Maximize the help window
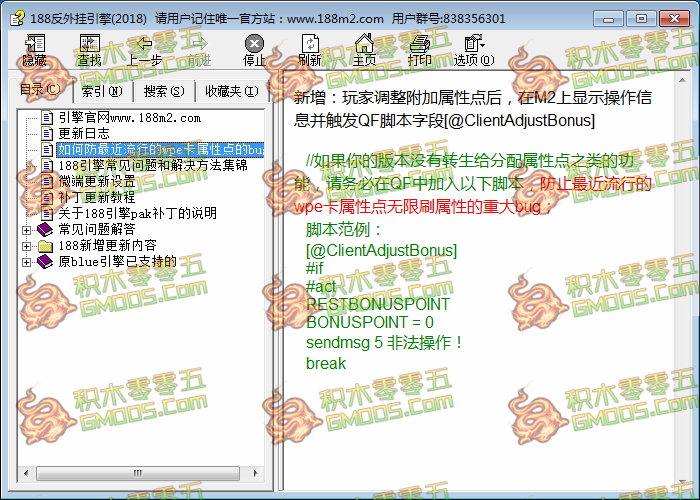The height and width of the screenshot is (500, 700). click(x=641, y=19)
